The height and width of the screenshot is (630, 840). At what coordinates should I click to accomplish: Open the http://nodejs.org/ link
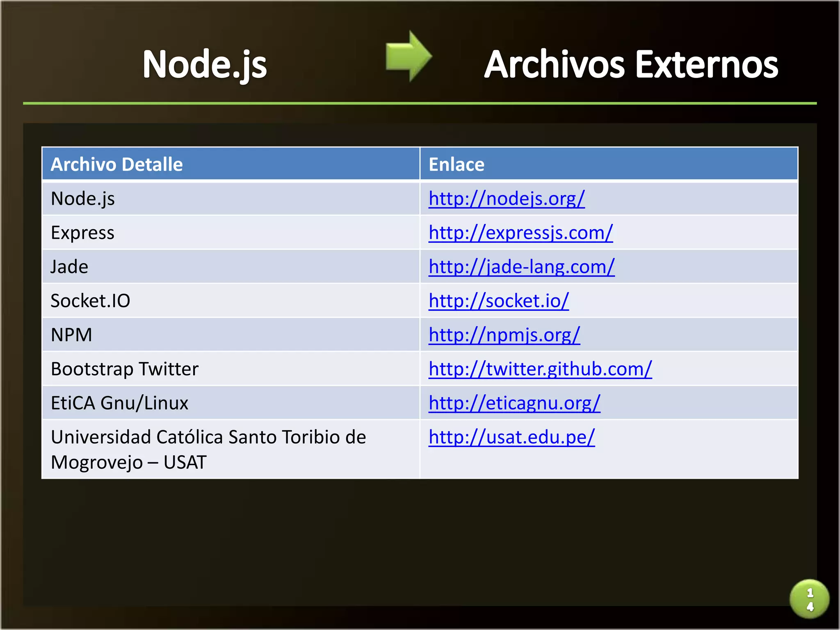tap(507, 199)
